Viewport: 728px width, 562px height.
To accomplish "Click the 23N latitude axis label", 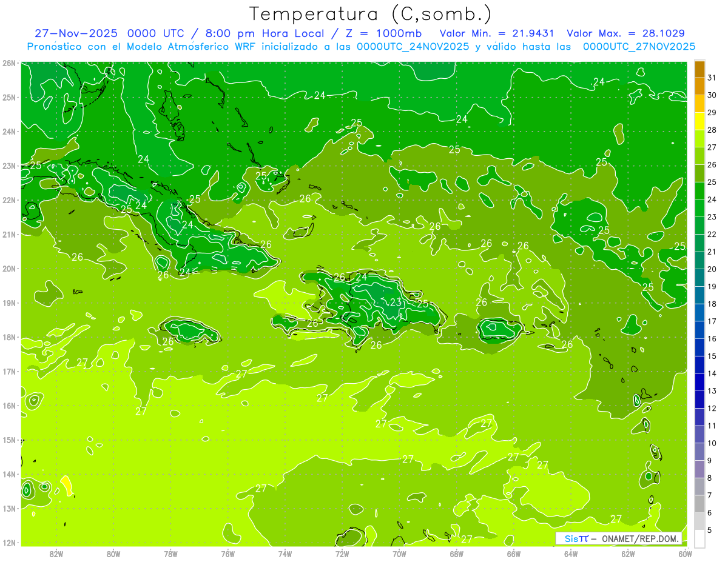I will pyautogui.click(x=9, y=166).
